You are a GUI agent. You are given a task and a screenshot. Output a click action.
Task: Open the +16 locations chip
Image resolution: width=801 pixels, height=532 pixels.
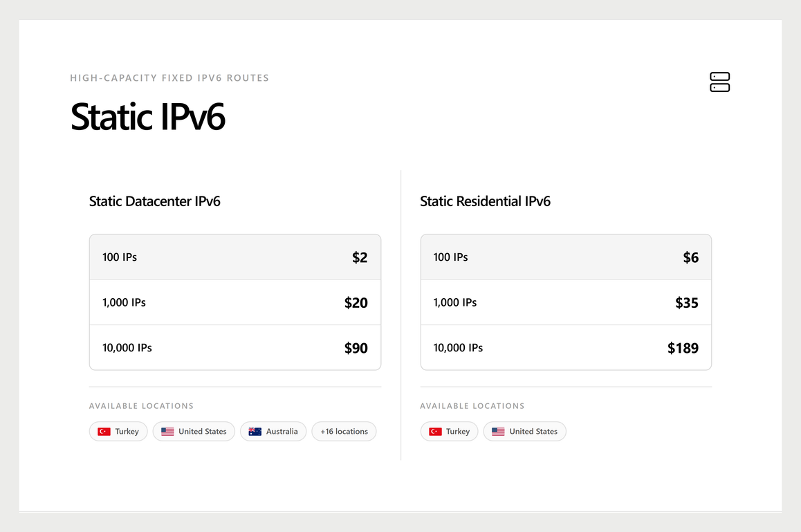coord(344,431)
